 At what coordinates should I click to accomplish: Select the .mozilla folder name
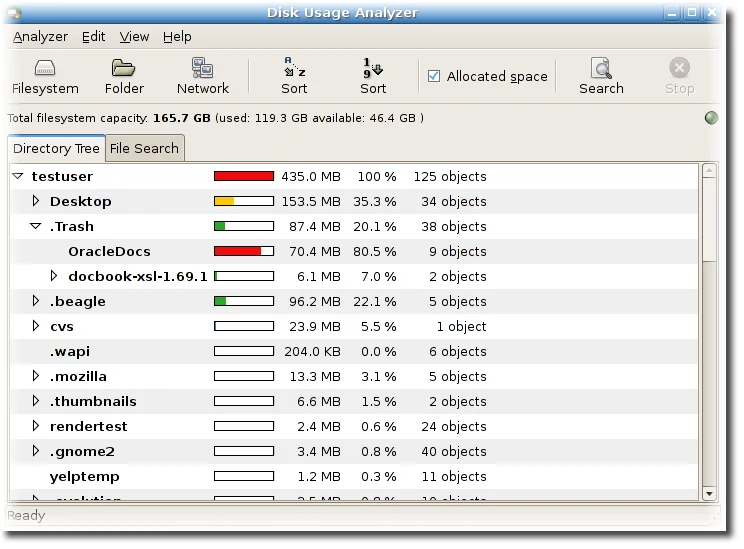(x=78, y=377)
